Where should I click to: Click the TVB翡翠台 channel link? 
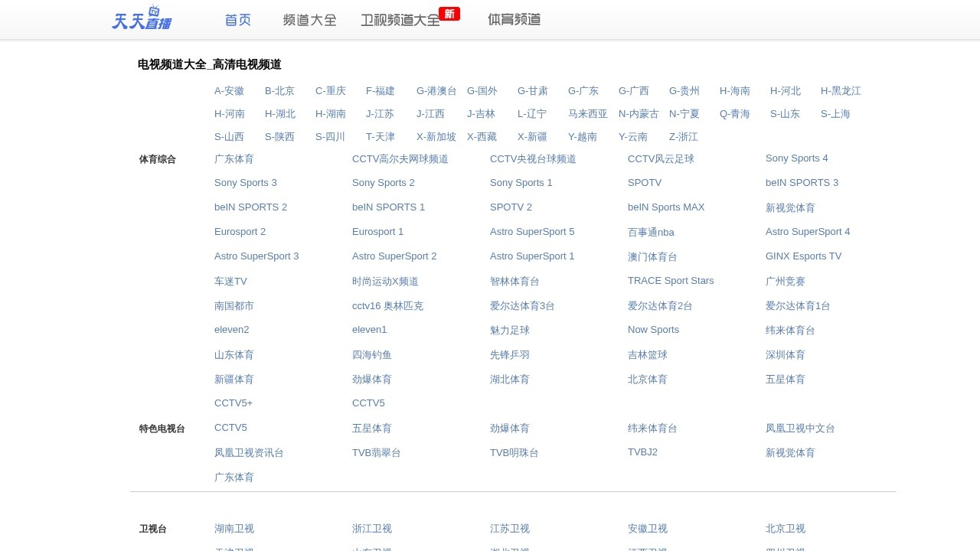[x=376, y=453]
